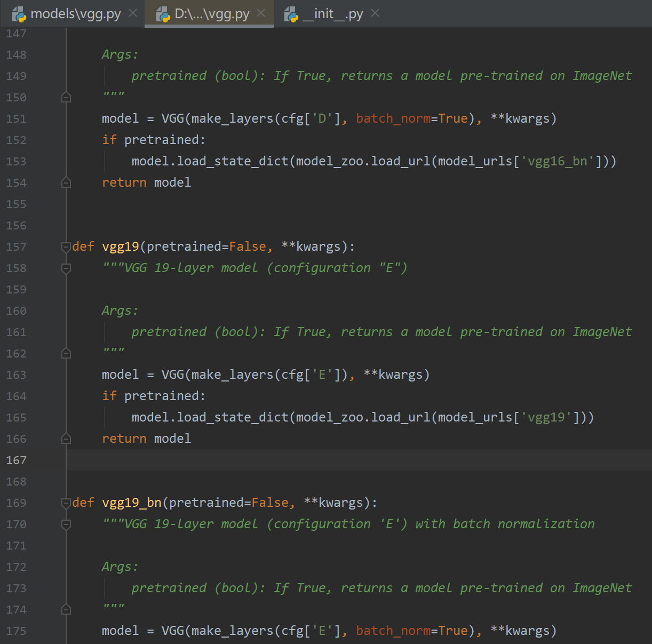The image size is (652, 644).
Task: Click the gutter marker beside line 162
Action: [66, 353]
